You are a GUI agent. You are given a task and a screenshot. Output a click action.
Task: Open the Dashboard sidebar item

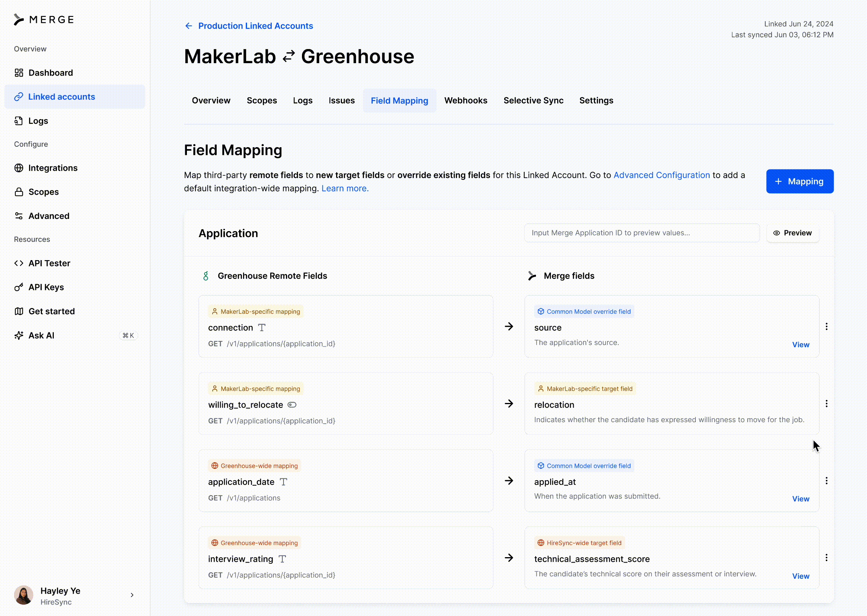tap(75, 73)
